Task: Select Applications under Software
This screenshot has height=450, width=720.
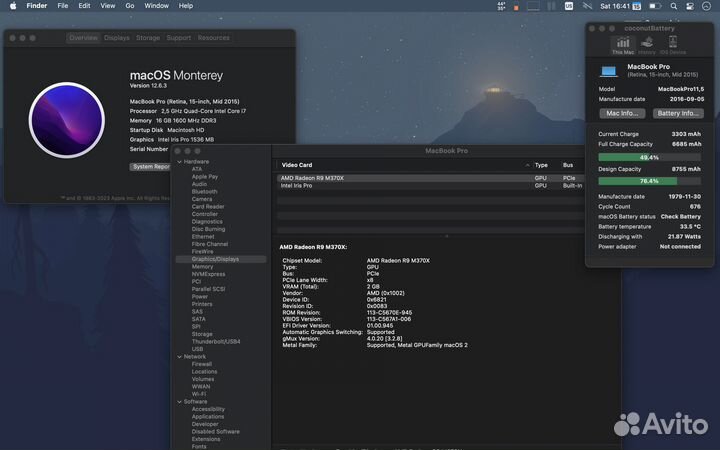Action: (x=208, y=417)
